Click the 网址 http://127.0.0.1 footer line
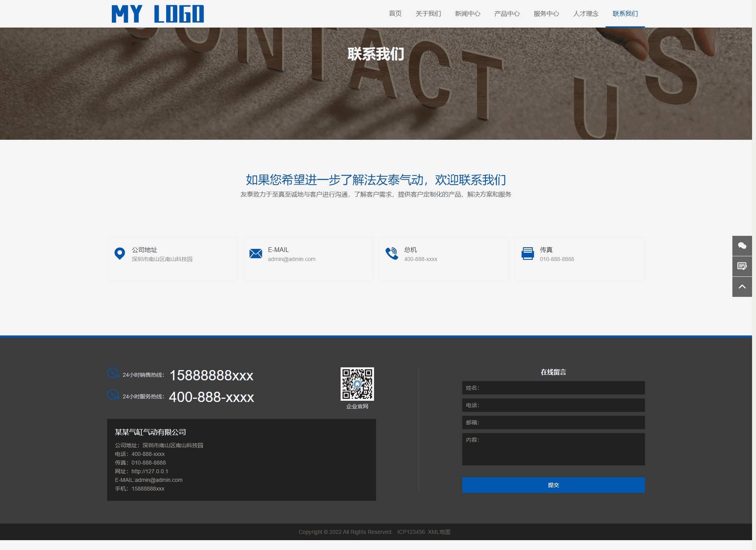Viewport: 756px width, 550px height. click(x=141, y=471)
